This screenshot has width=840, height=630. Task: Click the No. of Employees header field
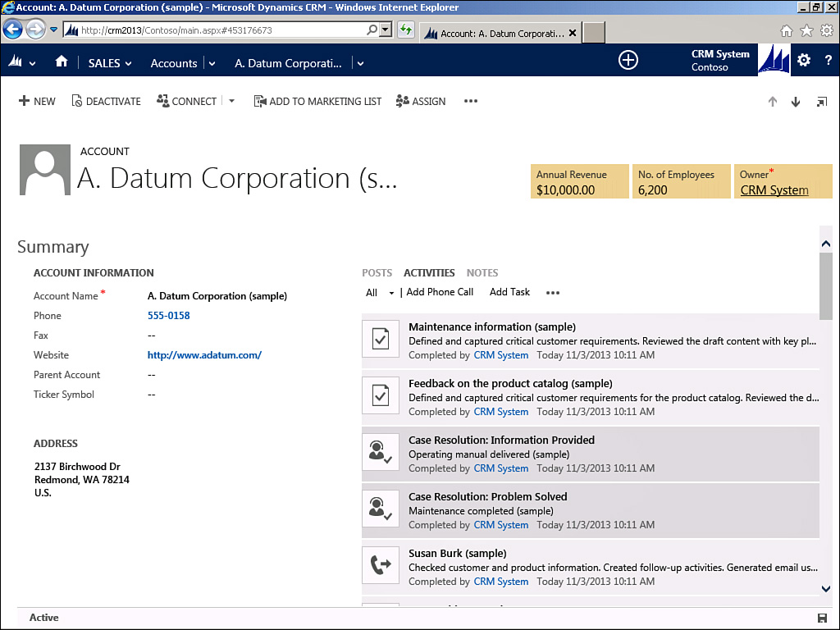(x=682, y=181)
